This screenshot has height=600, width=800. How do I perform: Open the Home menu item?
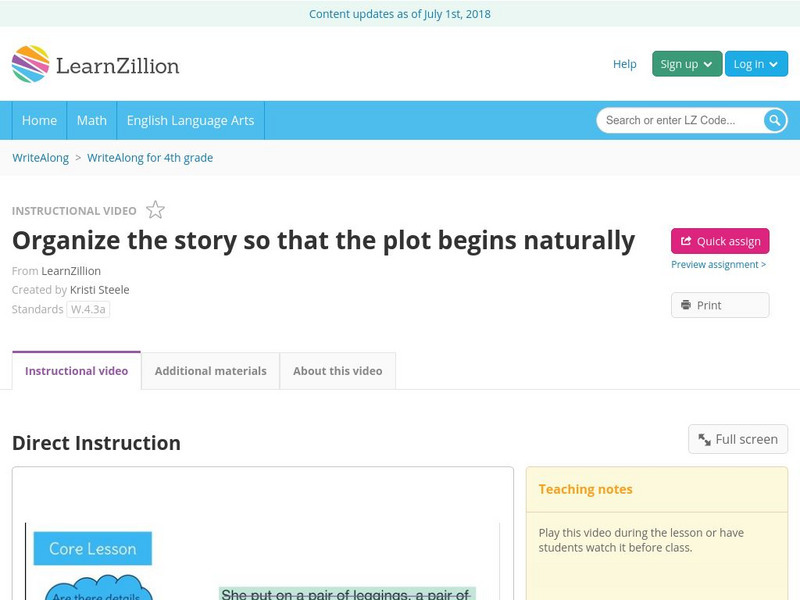tap(40, 120)
